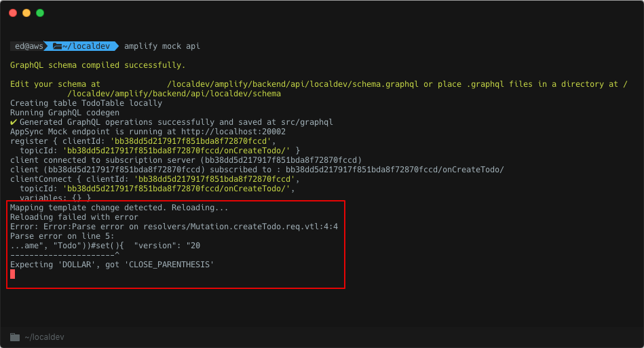Image resolution: width=644 pixels, height=348 pixels.
Task: Click 'Creating table TodoTable locally' line
Action: (x=86, y=102)
